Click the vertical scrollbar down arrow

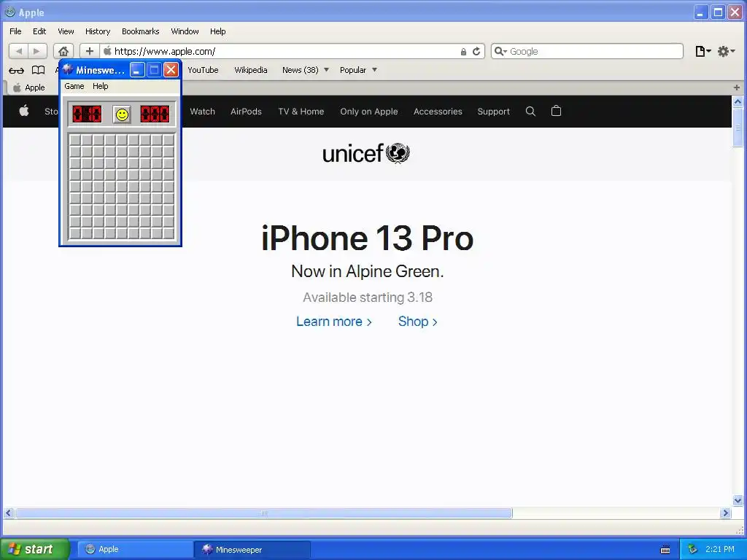738,500
